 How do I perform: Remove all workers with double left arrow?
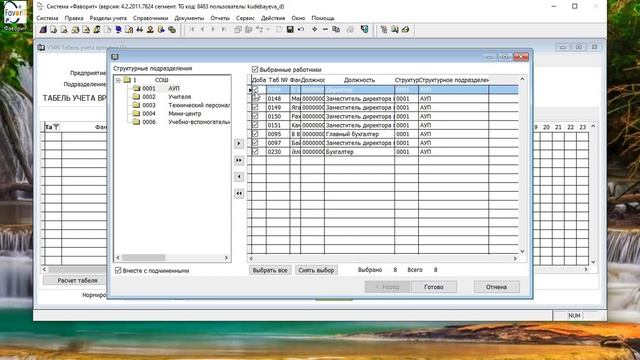coord(239,193)
